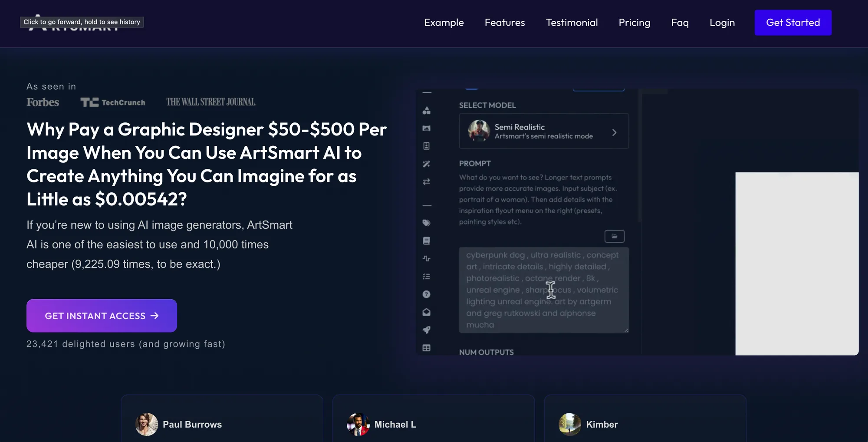Click the "PROMPT" label in the demo
The width and height of the screenshot is (868, 442).
pos(475,163)
